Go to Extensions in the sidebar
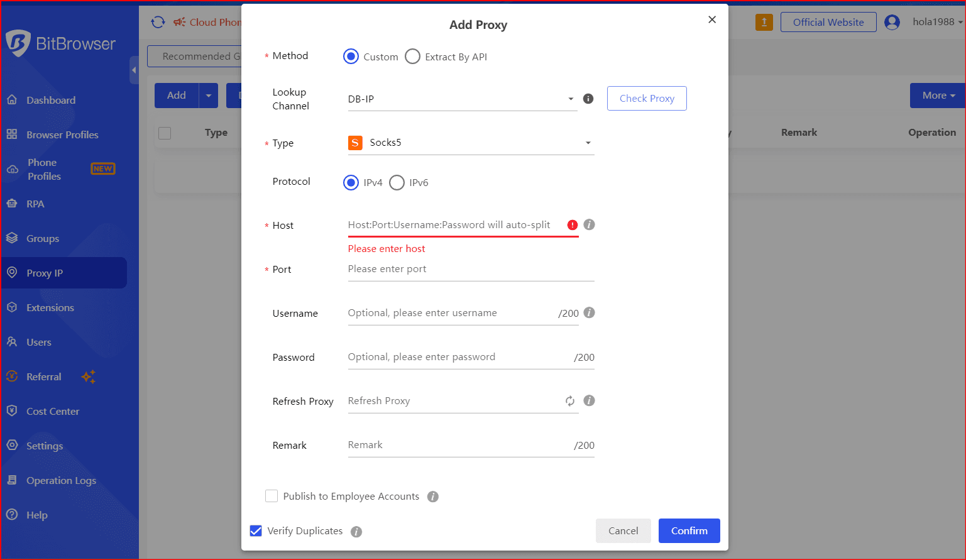 point(50,307)
